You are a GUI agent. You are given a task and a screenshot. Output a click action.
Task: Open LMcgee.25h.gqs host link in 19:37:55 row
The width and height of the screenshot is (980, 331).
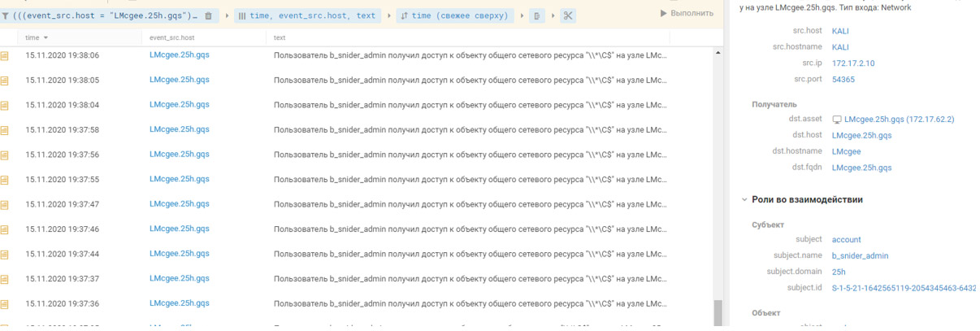pyautogui.click(x=180, y=179)
